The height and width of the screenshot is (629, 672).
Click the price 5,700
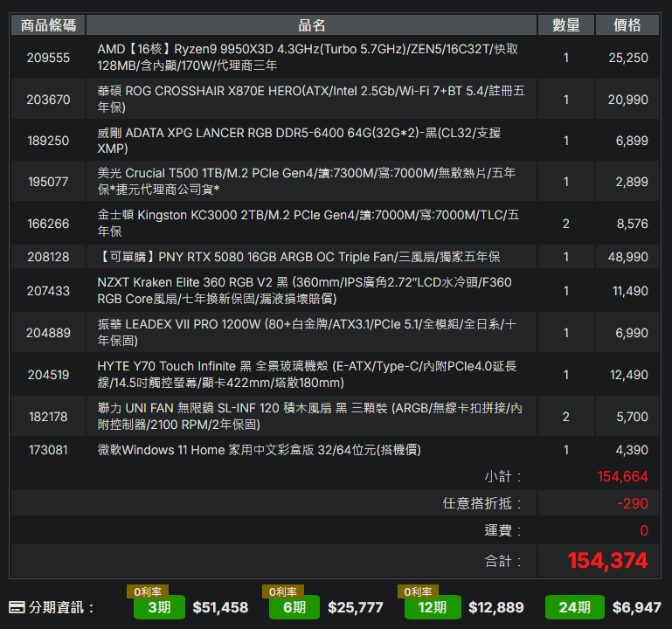tap(632, 417)
